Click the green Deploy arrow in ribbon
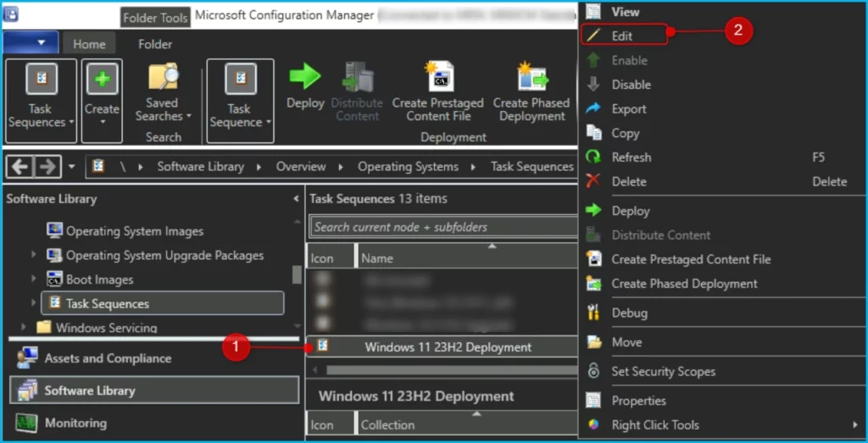 tap(305, 76)
